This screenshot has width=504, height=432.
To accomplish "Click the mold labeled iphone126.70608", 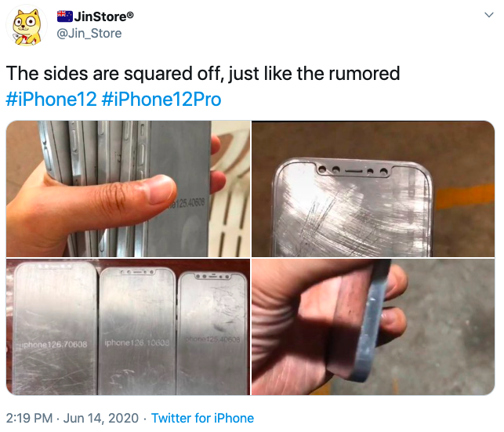I will tap(56, 328).
